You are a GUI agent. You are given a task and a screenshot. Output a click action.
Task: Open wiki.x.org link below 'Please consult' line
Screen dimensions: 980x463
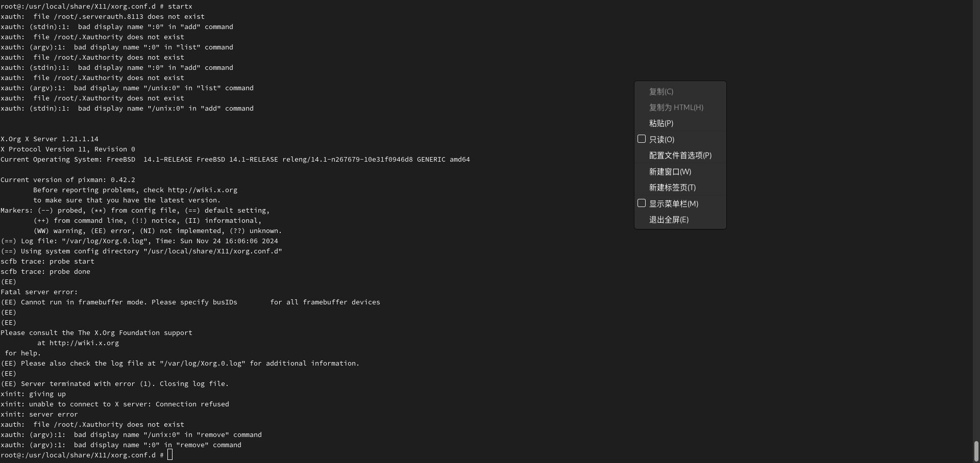[x=84, y=343]
